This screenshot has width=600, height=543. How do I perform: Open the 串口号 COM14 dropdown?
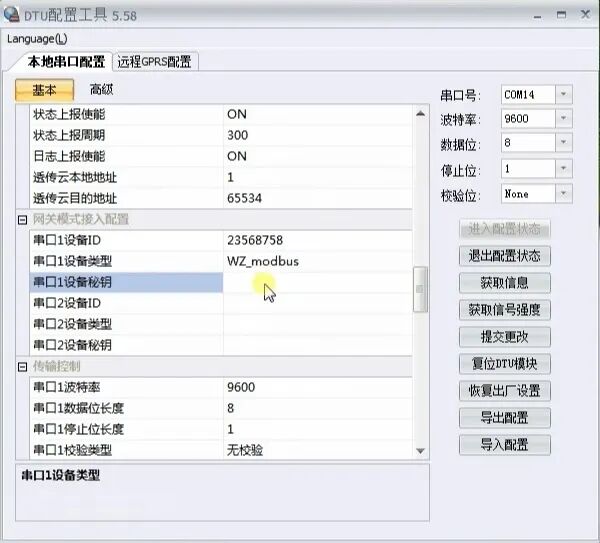pos(563,94)
